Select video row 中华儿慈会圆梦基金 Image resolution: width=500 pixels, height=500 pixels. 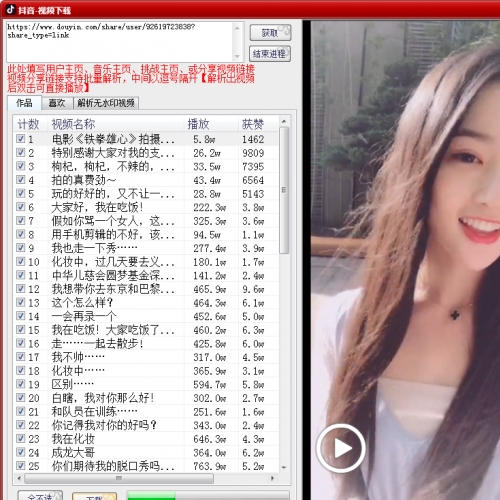pyautogui.click(x=146, y=275)
